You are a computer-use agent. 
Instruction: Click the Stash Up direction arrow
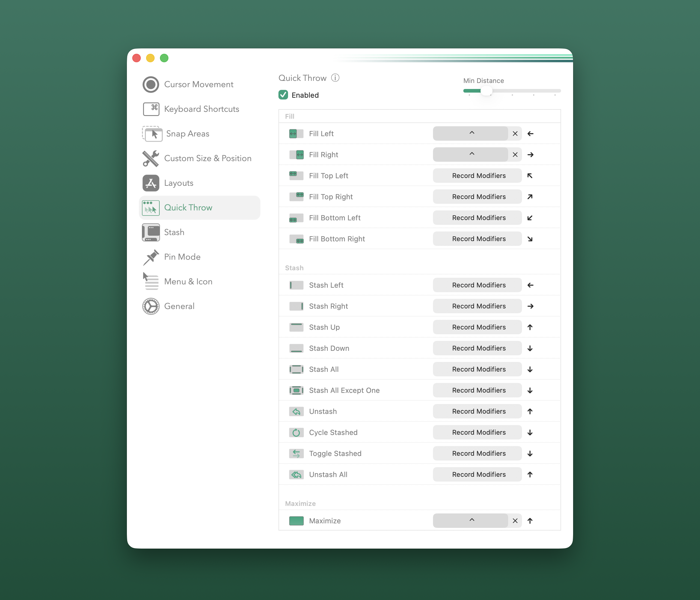530,327
